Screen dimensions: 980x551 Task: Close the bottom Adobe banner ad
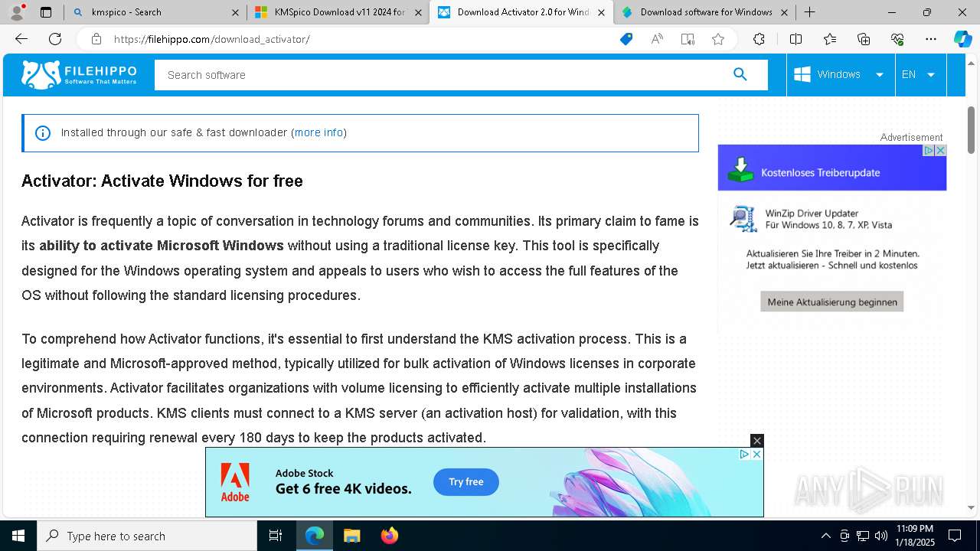pos(756,454)
